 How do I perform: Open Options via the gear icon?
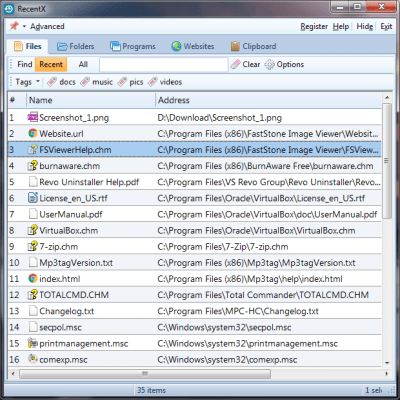tap(269, 64)
